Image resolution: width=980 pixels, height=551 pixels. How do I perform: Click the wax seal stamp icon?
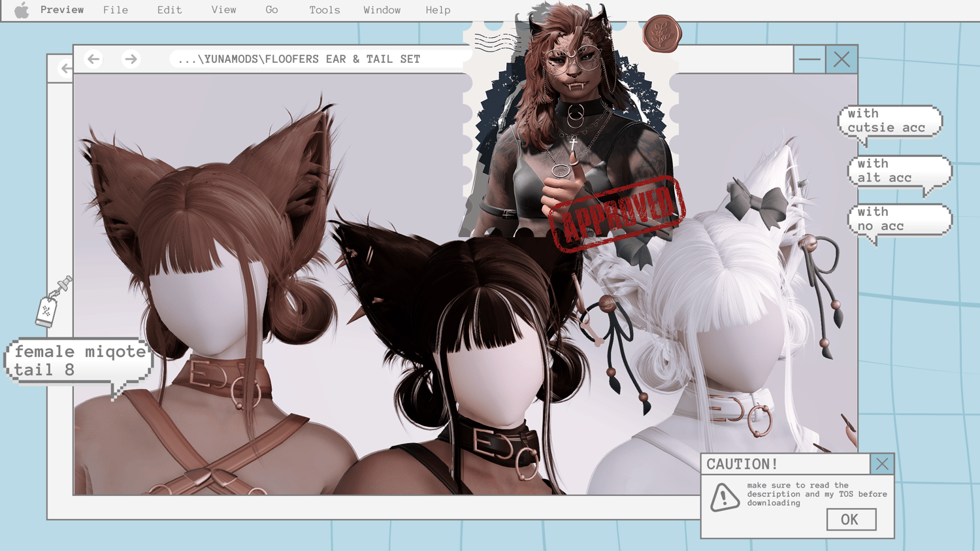coord(661,33)
